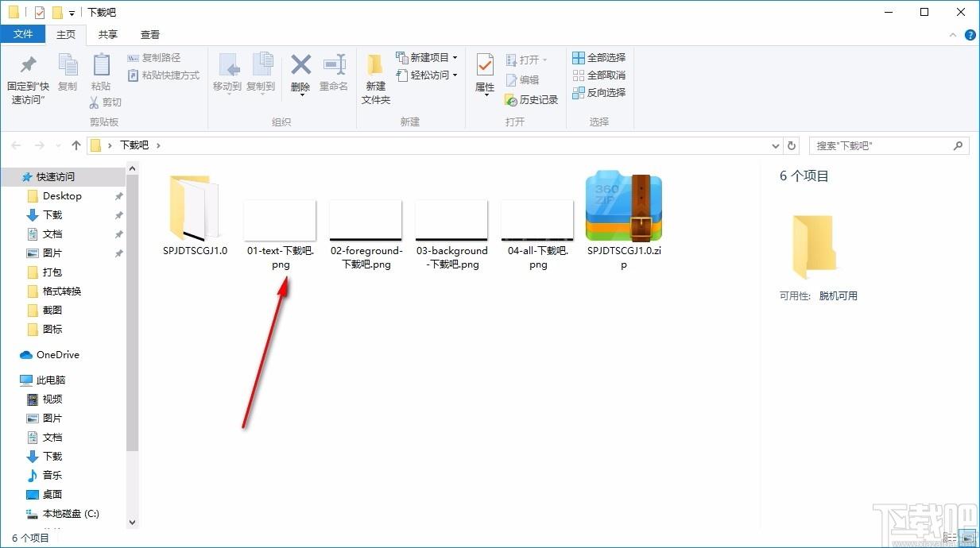
Task: Click the Copy path icon
Action: [x=134, y=58]
